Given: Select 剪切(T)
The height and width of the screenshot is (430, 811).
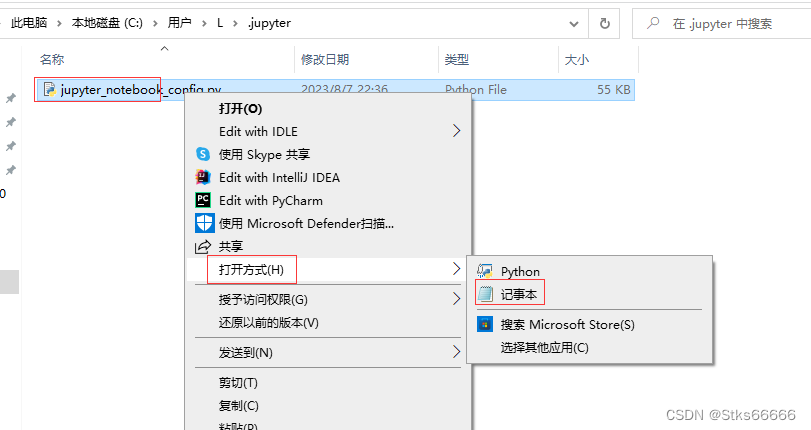Looking at the screenshot, I should click(x=238, y=383).
